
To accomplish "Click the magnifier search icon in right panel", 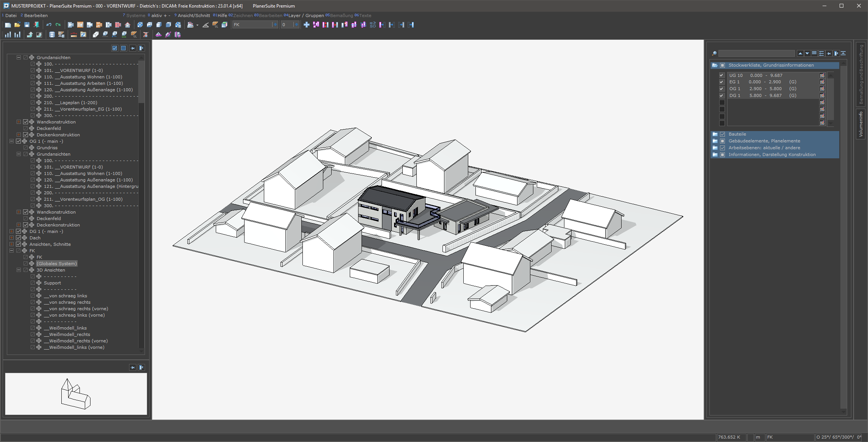I will pyautogui.click(x=714, y=53).
